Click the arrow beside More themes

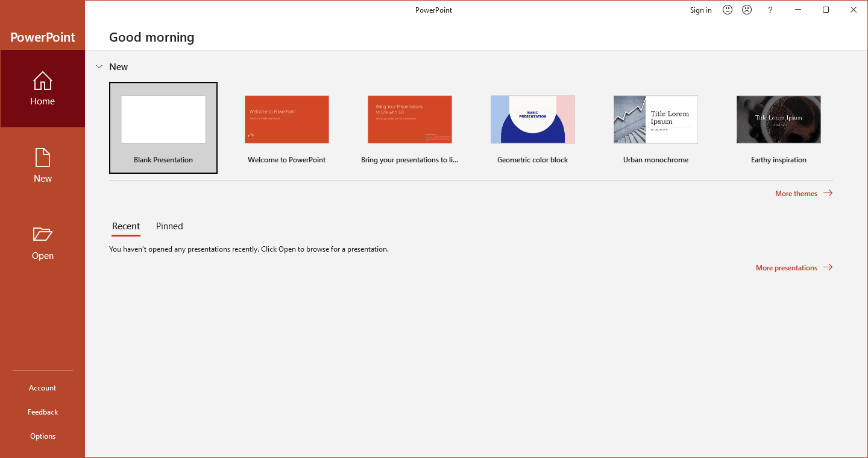pyautogui.click(x=828, y=193)
